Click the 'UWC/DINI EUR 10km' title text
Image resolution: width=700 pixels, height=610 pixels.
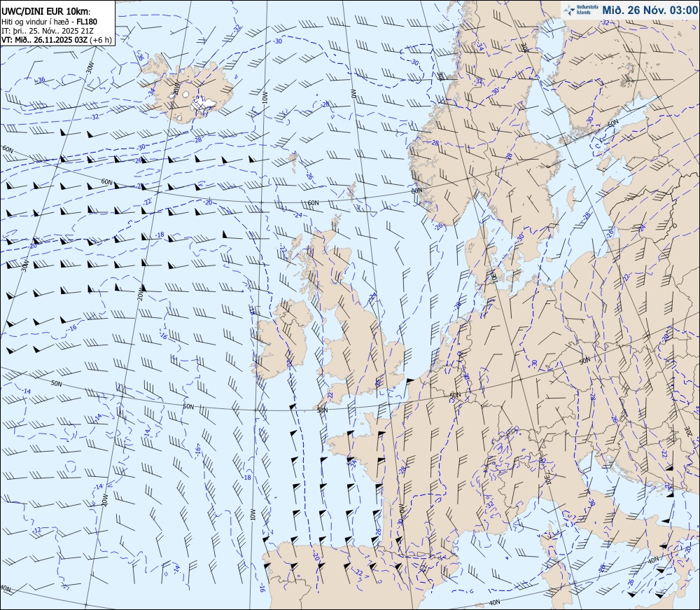tap(45, 13)
